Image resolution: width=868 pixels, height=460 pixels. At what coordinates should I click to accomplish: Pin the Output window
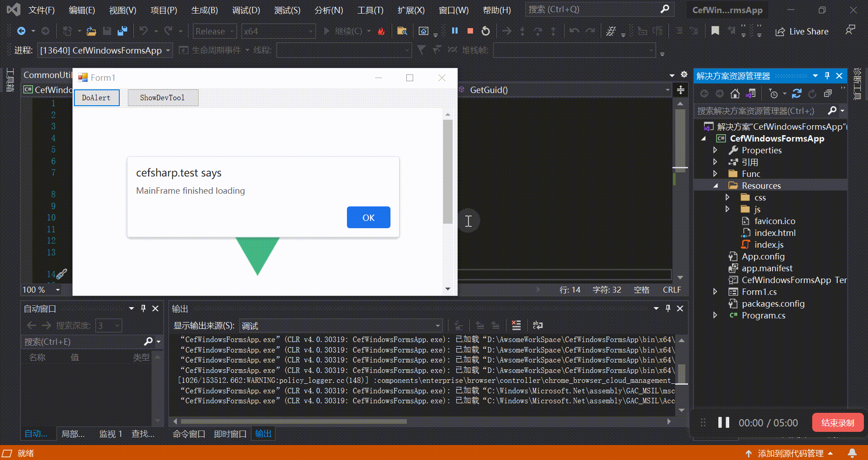pos(668,308)
